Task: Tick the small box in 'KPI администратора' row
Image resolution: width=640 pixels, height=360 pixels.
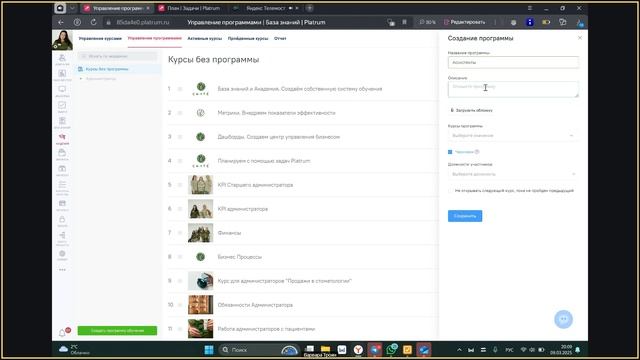Action: (180, 209)
